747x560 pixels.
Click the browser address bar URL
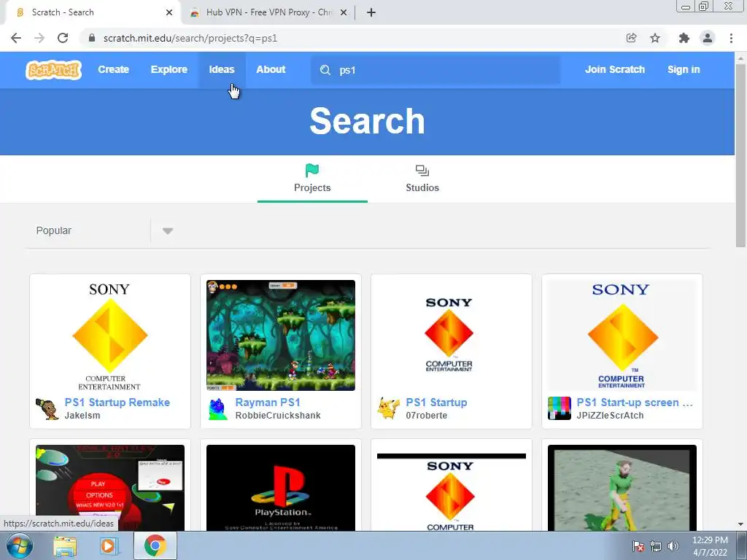190,38
